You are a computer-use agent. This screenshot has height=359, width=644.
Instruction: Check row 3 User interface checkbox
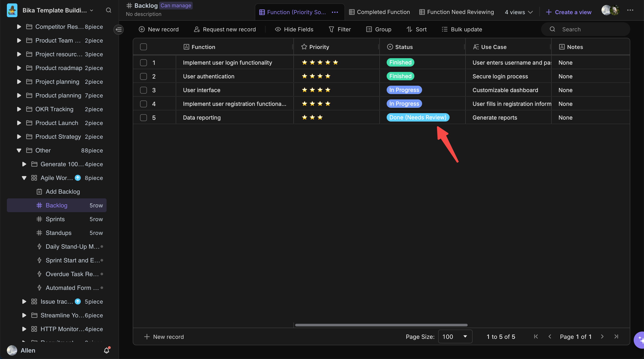143,90
